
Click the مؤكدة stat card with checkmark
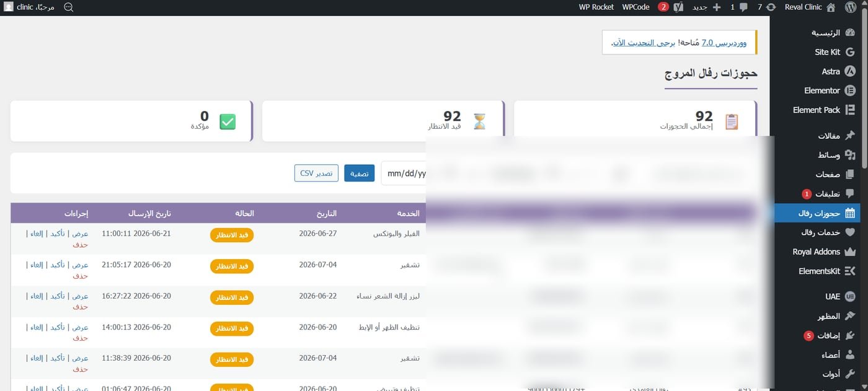(132, 121)
